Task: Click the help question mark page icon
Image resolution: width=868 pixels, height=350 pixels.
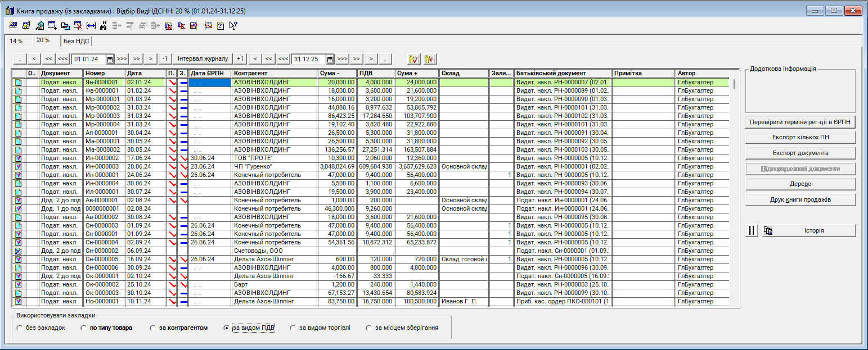Action: pos(221,25)
